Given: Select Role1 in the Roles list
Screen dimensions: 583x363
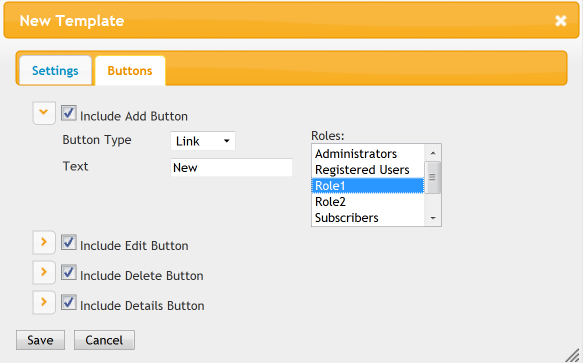Looking at the screenshot, I should (368, 186).
